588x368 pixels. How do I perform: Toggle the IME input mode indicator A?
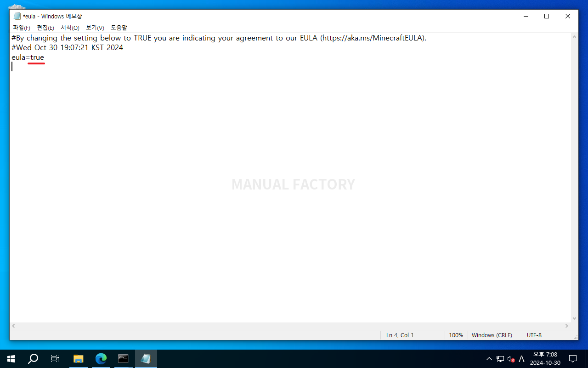tap(521, 359)
